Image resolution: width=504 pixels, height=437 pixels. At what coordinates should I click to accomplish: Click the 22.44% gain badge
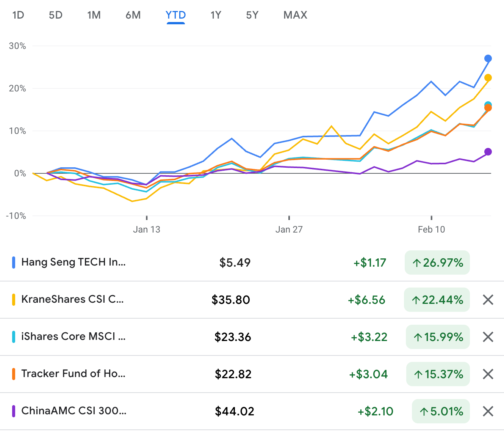437,300
